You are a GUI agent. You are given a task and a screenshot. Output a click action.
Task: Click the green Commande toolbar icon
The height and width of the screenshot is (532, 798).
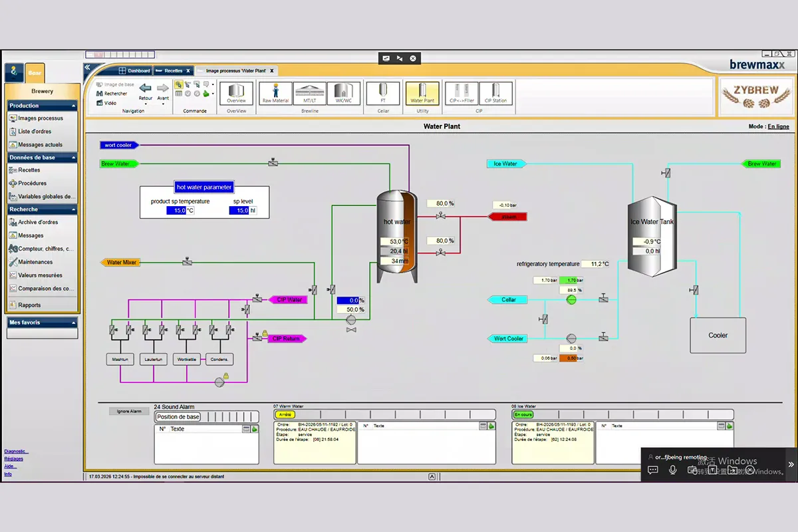coord(206,94)
